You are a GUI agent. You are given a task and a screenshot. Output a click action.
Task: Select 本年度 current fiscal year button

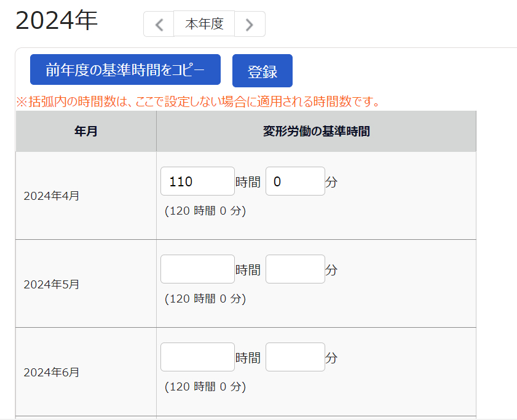[x=204, y=24]
